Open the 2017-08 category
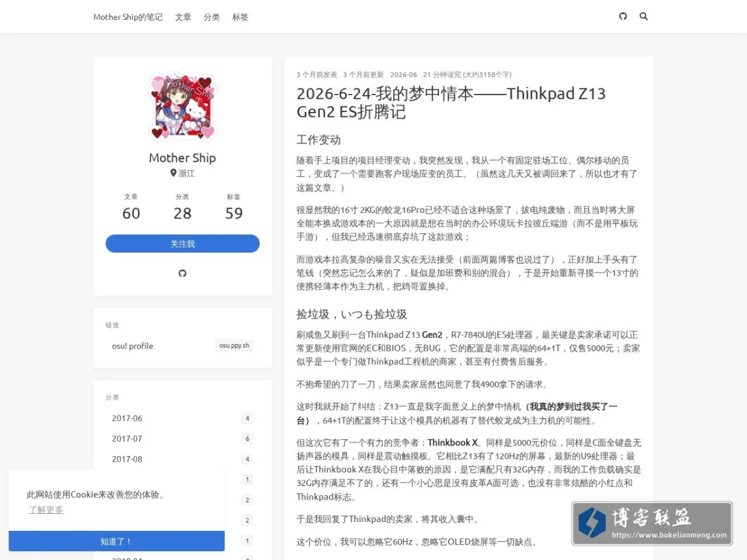This screenshot has width=747, height=560. (182, 459)
